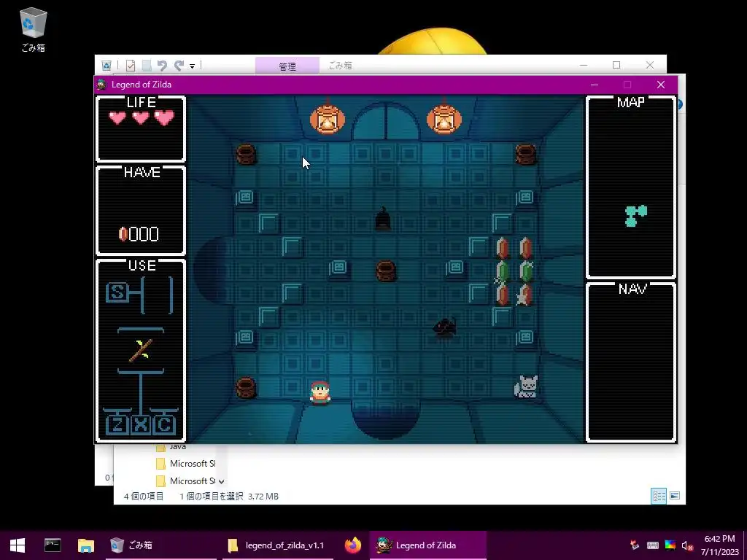Screen dimensions: 747x560
Task: Click the touch keyboard tray icon
Action: pyautogui.click(x=653, y=545)
